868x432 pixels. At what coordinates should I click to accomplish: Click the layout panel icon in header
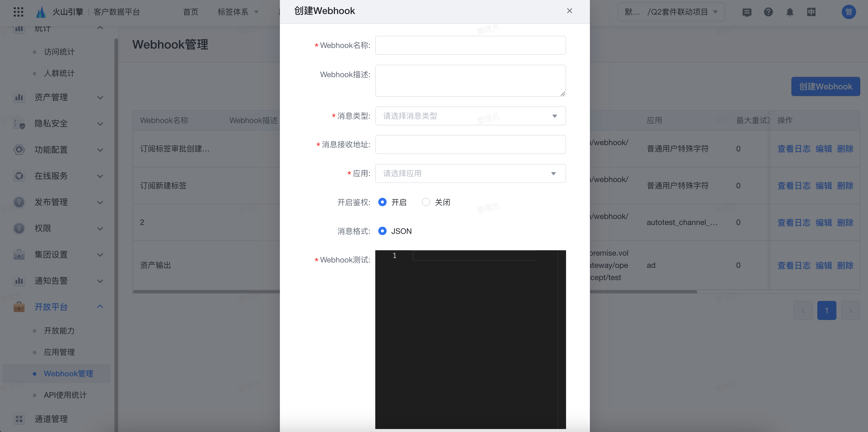click(x=811, y=12)
